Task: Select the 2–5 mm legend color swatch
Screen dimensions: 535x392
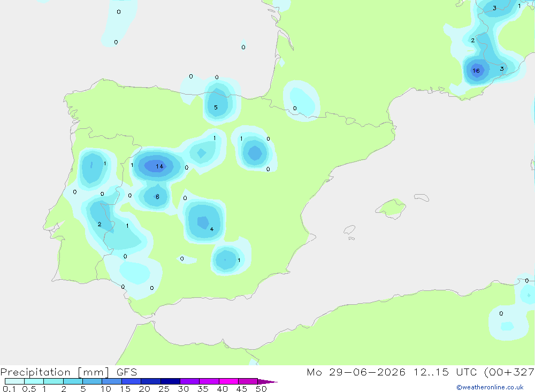Action: click(x=73, y=381)
